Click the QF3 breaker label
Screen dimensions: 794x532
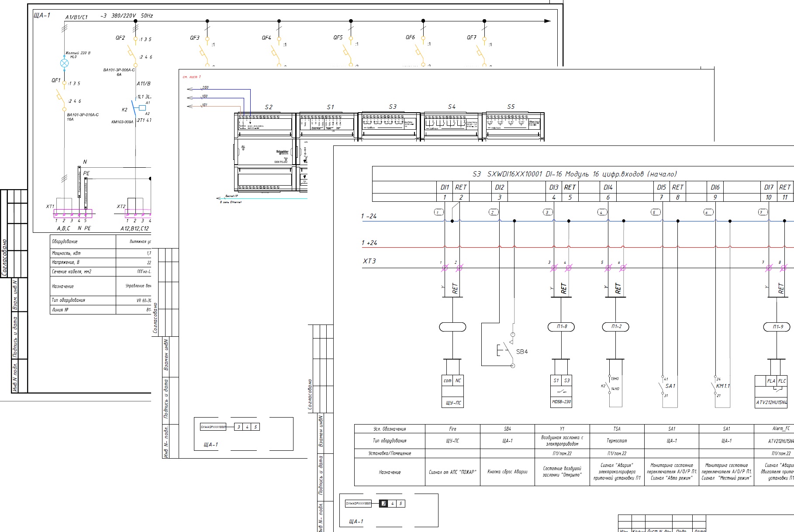[195, 38]
